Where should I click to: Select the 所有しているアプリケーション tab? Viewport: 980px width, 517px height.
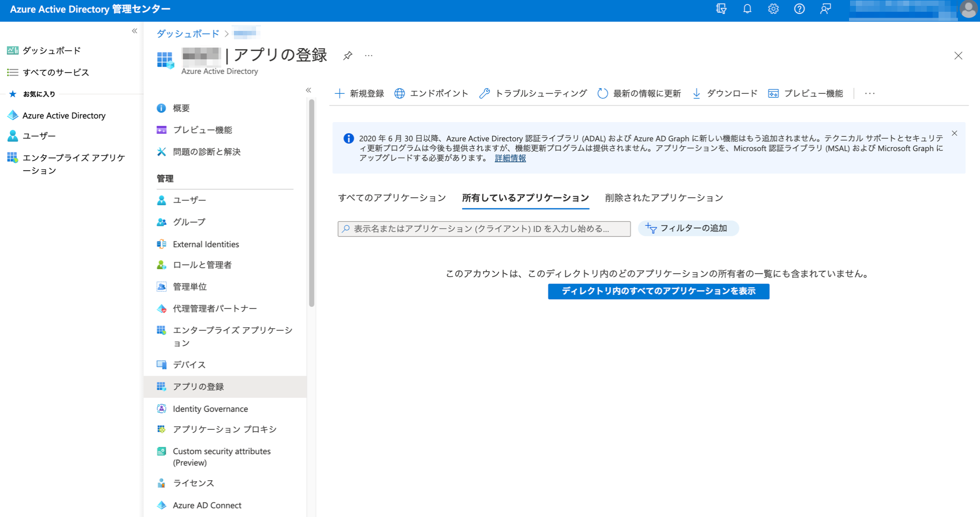[525, 198]
